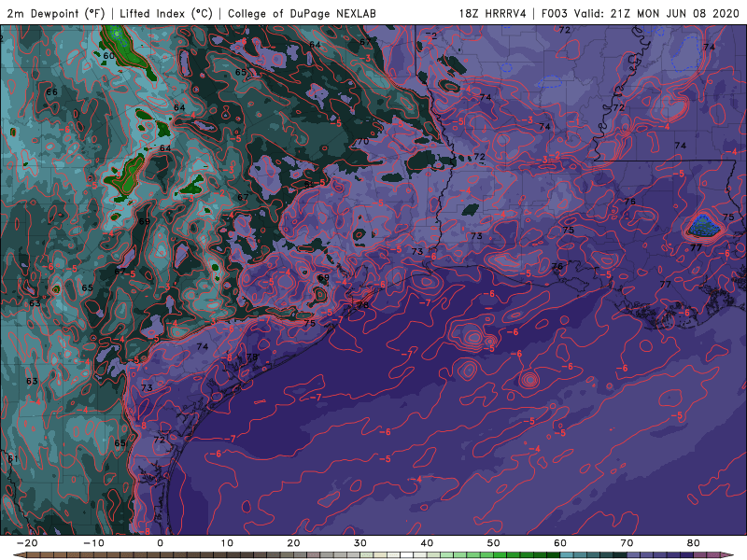
Task: Click the "18Z HRRRV4" model run label
Action: point(493,13)
